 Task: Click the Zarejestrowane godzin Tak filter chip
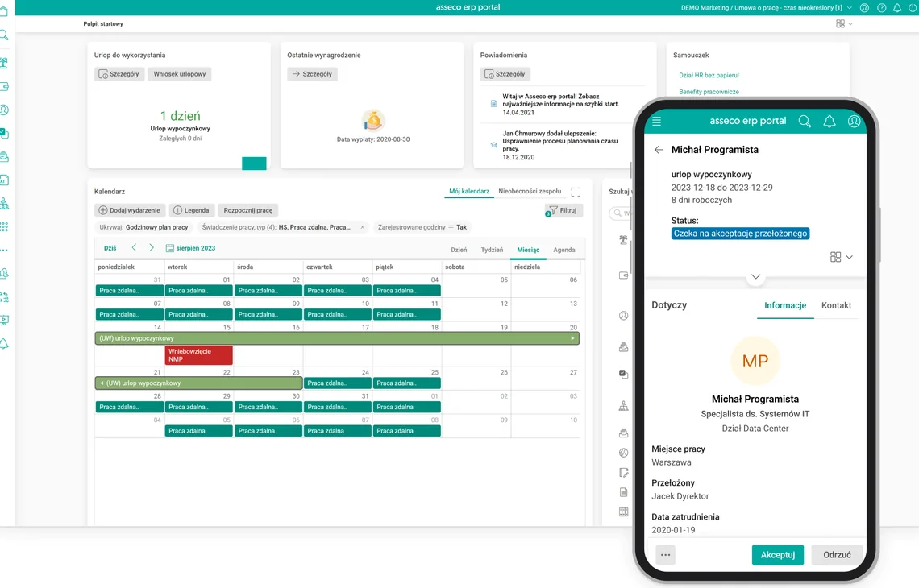coord(422,227)
